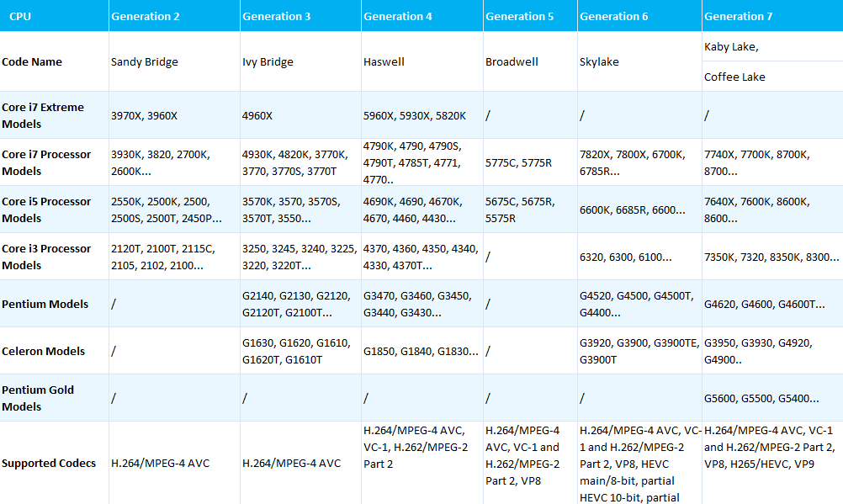This screenshot has width=843, height=504.
Task: Select the Coffee Lake text entry
Action: (x=734, y=77)
